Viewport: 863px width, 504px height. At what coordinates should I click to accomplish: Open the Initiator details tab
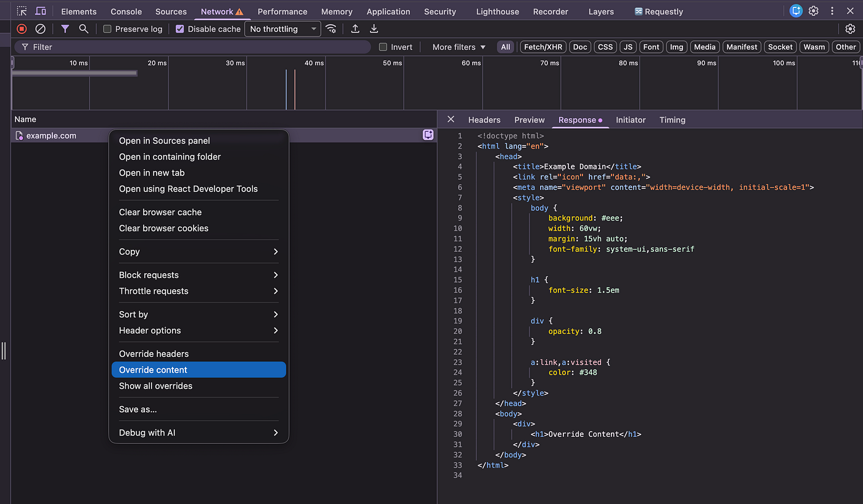point(631,120)
